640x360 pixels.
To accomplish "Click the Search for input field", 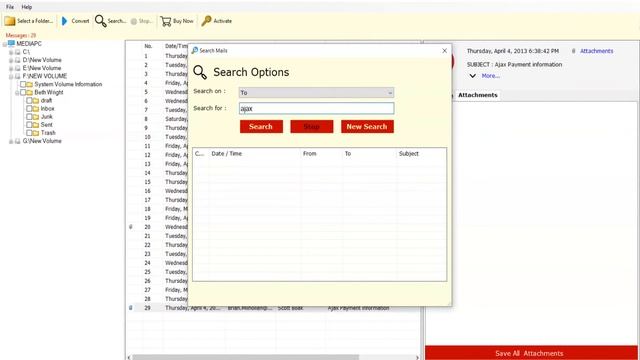I will pyautogui.click(x=316, y=109).
